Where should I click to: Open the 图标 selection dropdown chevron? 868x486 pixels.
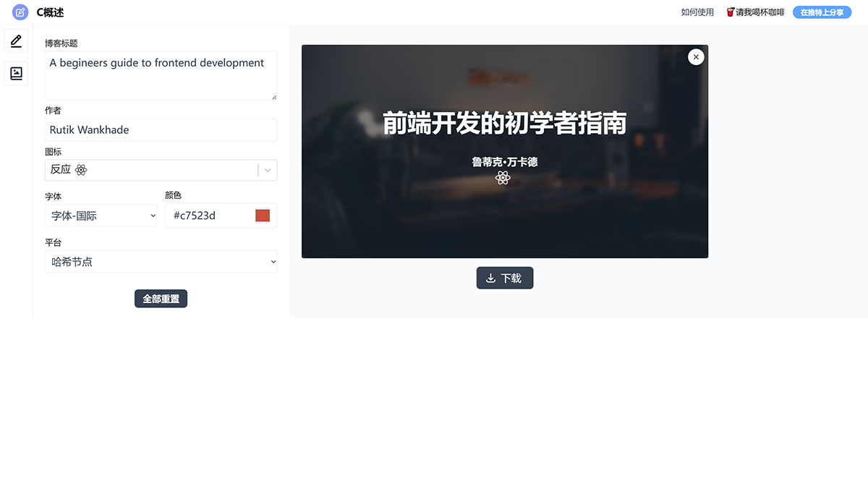coord(268,169)
